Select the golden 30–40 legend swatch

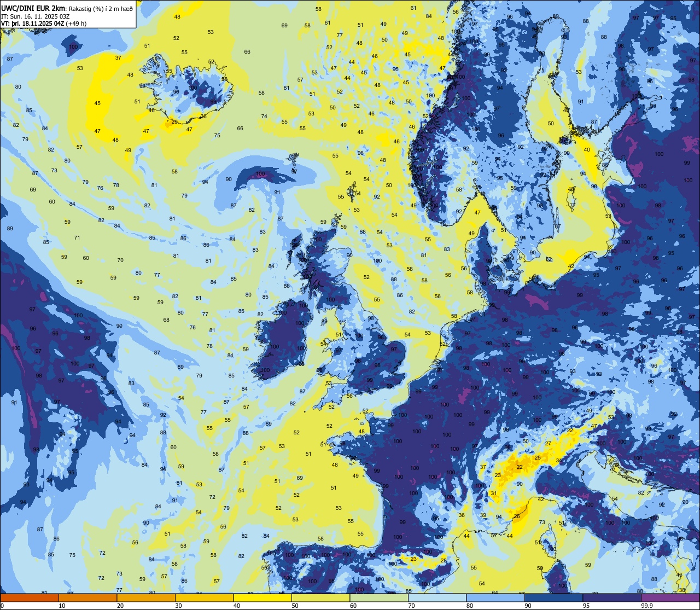click(204, 598)
